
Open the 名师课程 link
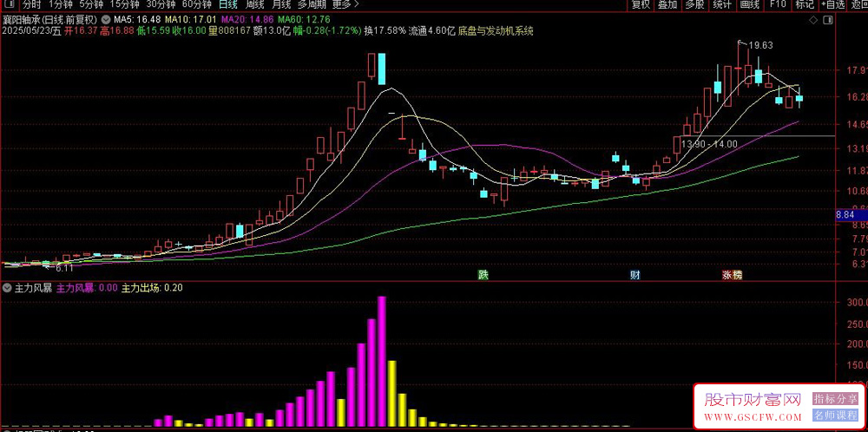click(x=835, y=416)
